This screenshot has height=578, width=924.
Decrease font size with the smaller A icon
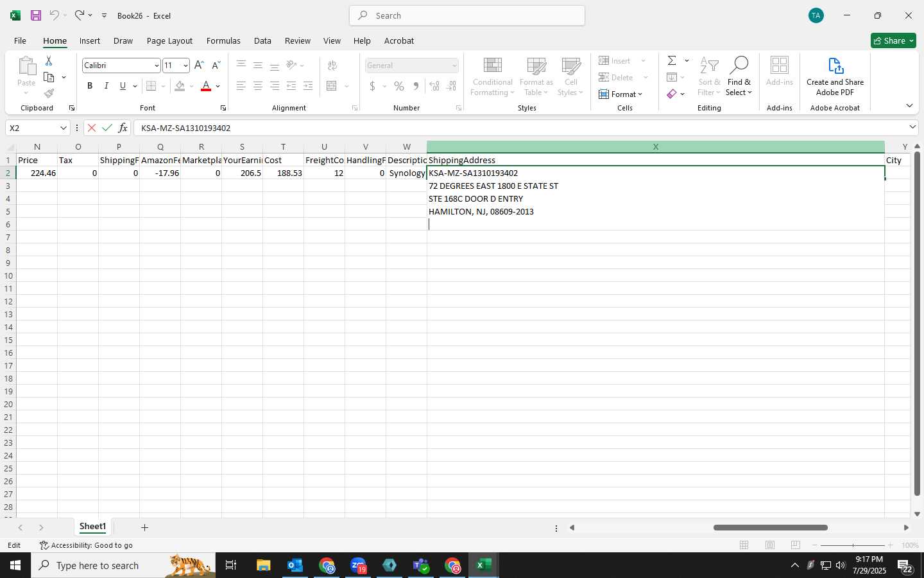click(216, 66)
